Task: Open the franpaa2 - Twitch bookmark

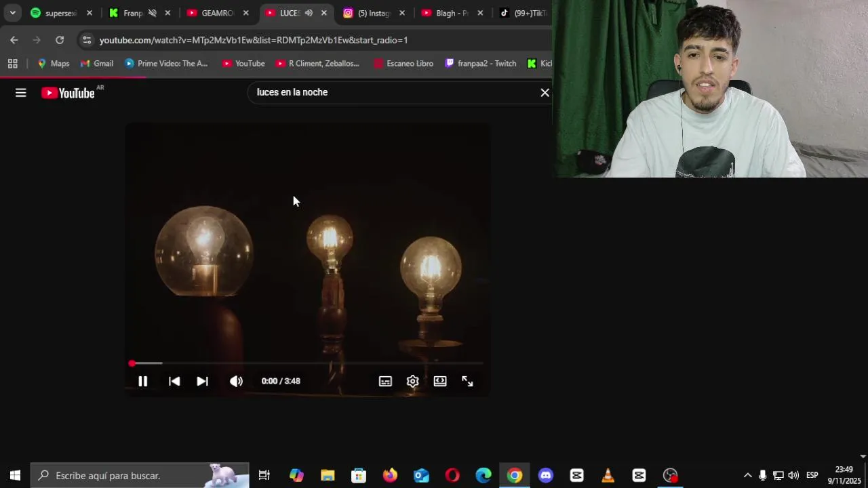Action: [x=481, y=63]
